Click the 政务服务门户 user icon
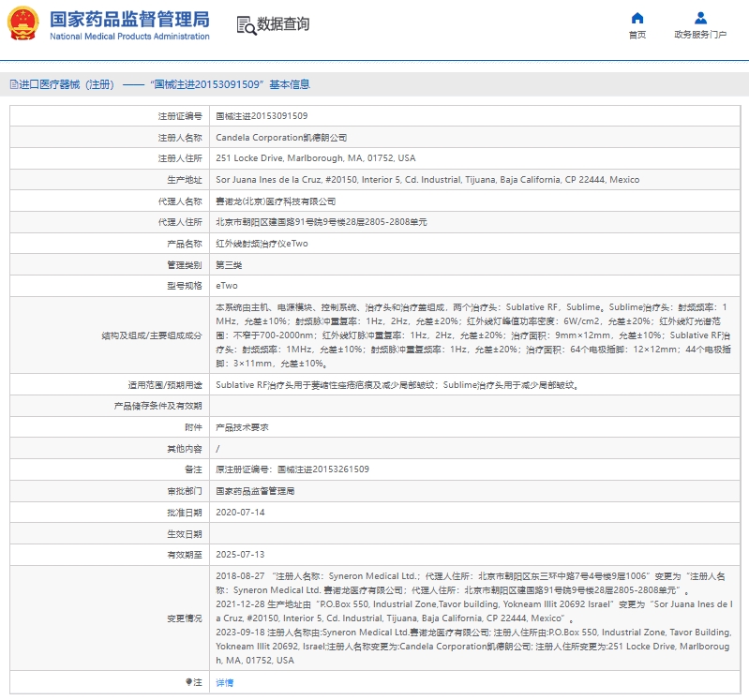This screenshot has width=749, height=700. [700, 18]
